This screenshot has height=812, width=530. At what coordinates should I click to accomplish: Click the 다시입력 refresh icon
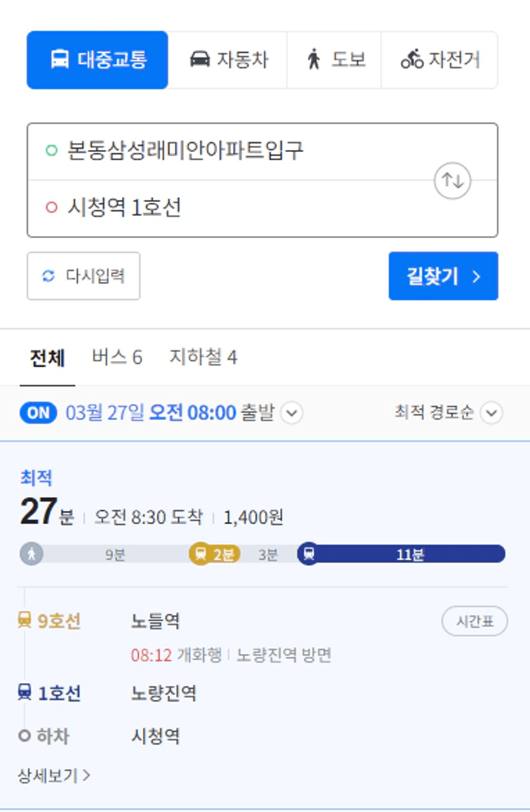click(49, 276)
